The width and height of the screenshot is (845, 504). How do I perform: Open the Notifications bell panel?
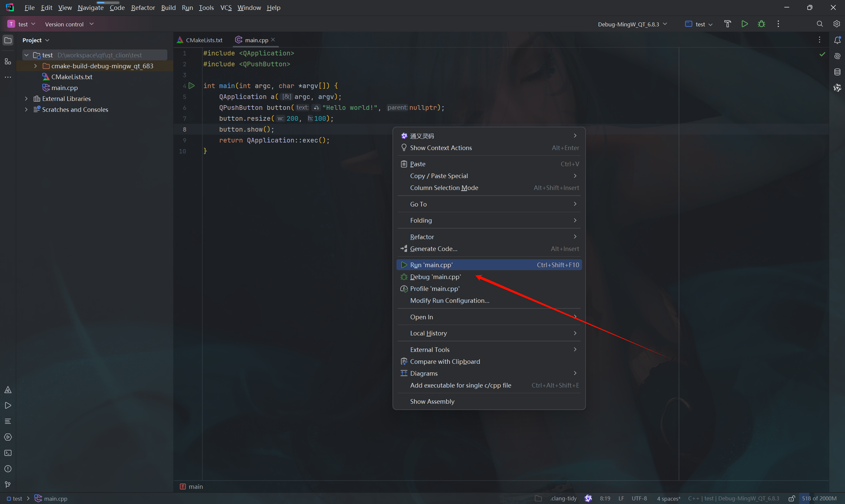pos(837,40)
